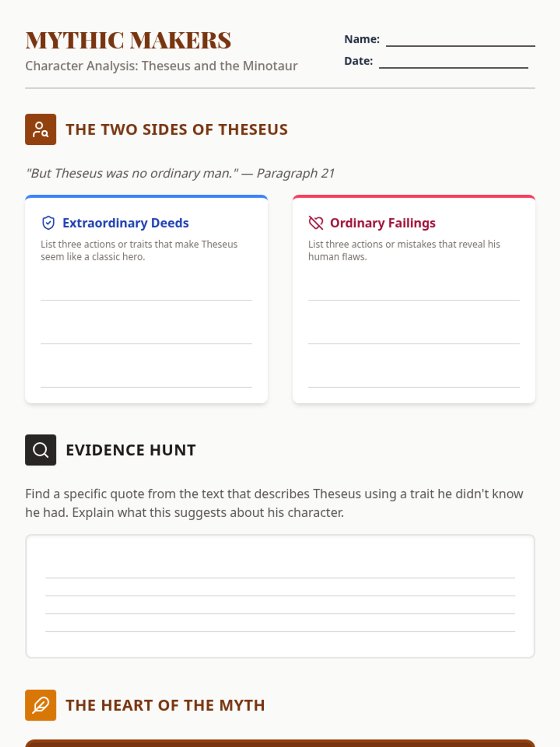The image size is (560, 747).
Task: Click the Evidence Hunt section heading
Action: (131, 450)
